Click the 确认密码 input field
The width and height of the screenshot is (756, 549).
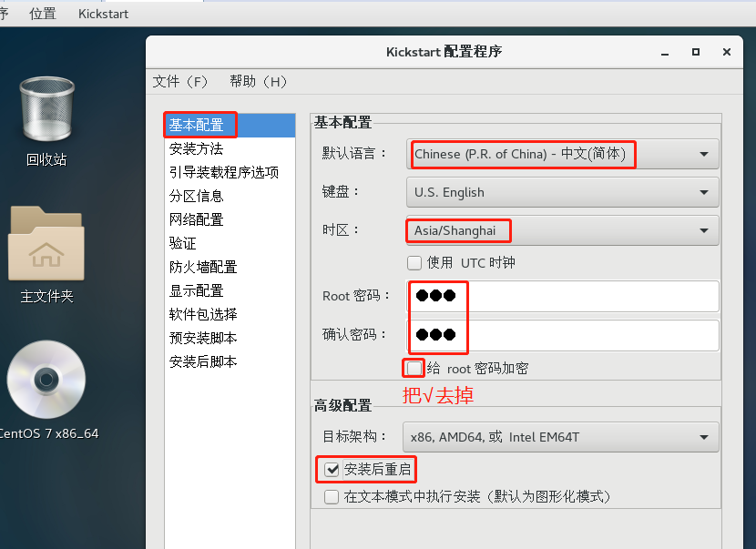pos(563,335)
